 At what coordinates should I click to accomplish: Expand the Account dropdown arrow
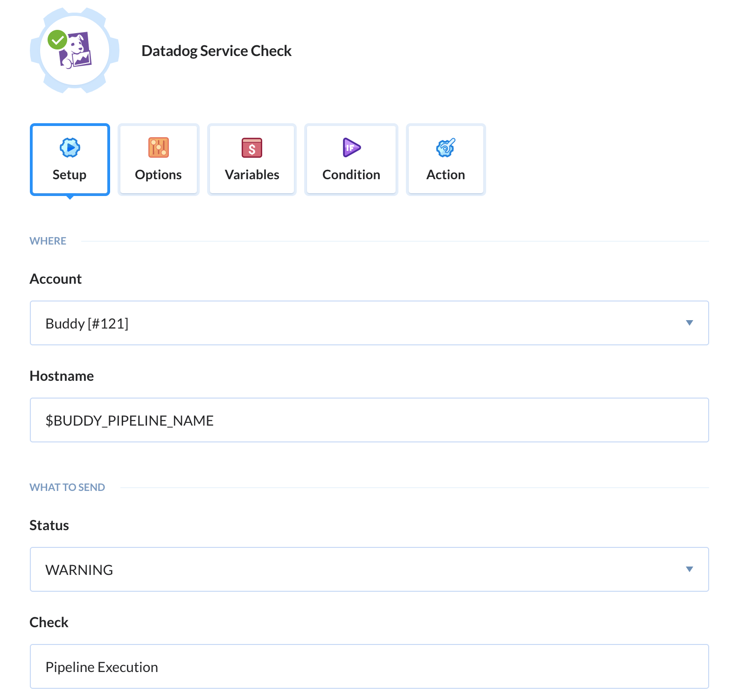690,323
